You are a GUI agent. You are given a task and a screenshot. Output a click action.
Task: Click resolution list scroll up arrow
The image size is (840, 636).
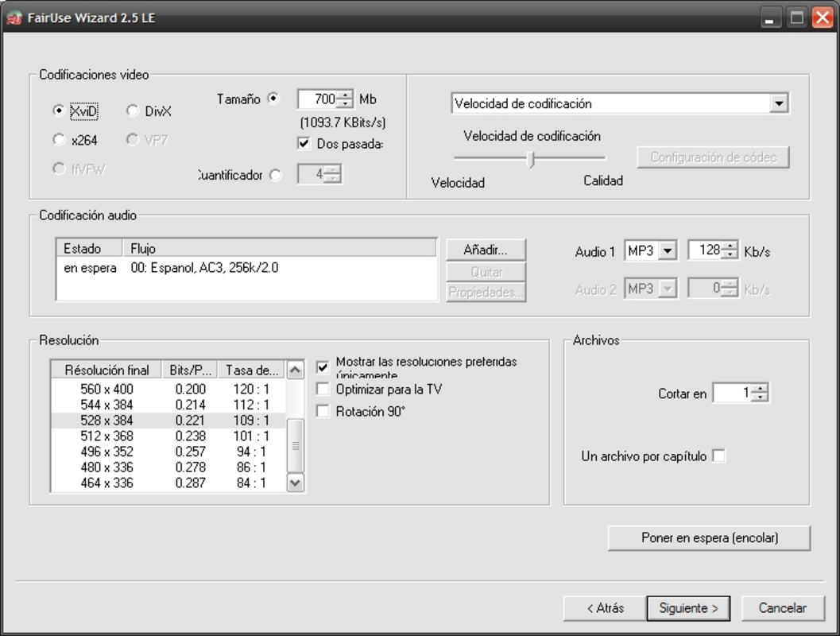pos(295,370)
